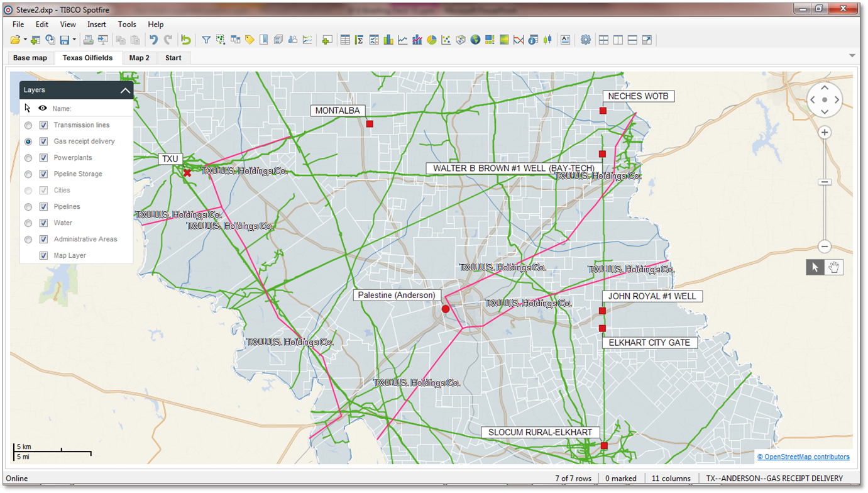Screen dimensions: 868x493
Task: Toggle Pipeline Storage layer checkbox
Action: click(43, 174)
